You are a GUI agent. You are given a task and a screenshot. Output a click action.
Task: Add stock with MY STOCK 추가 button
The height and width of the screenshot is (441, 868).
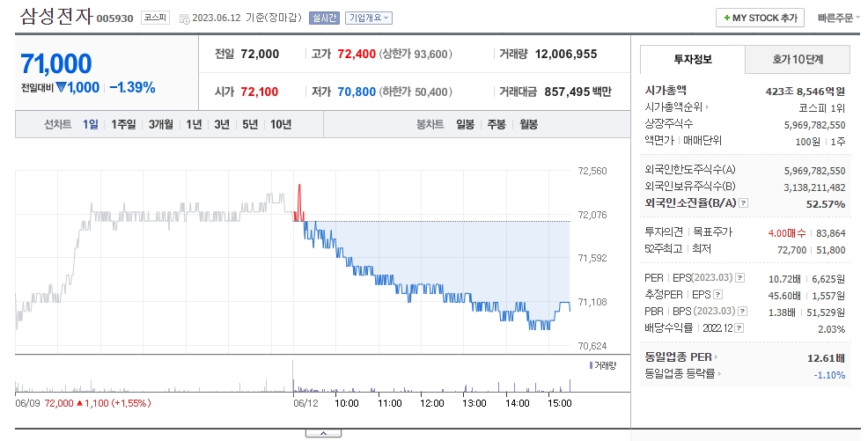tap(761, 18)
